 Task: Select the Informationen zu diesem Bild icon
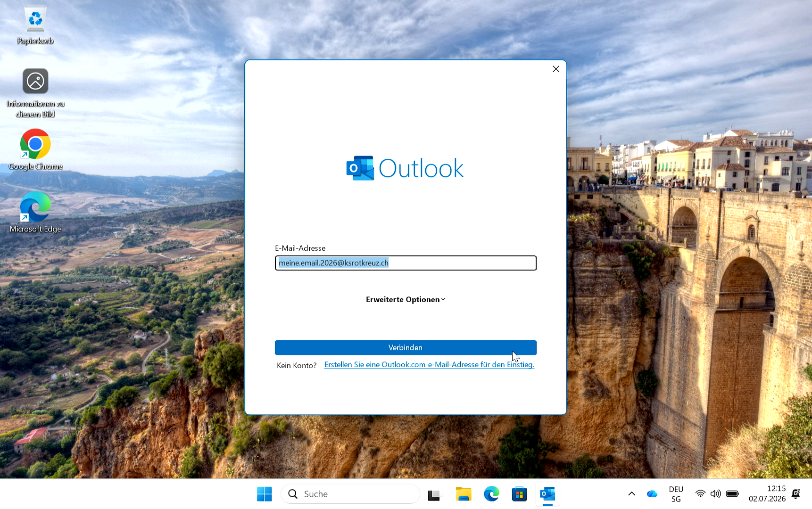click(35, 93)
